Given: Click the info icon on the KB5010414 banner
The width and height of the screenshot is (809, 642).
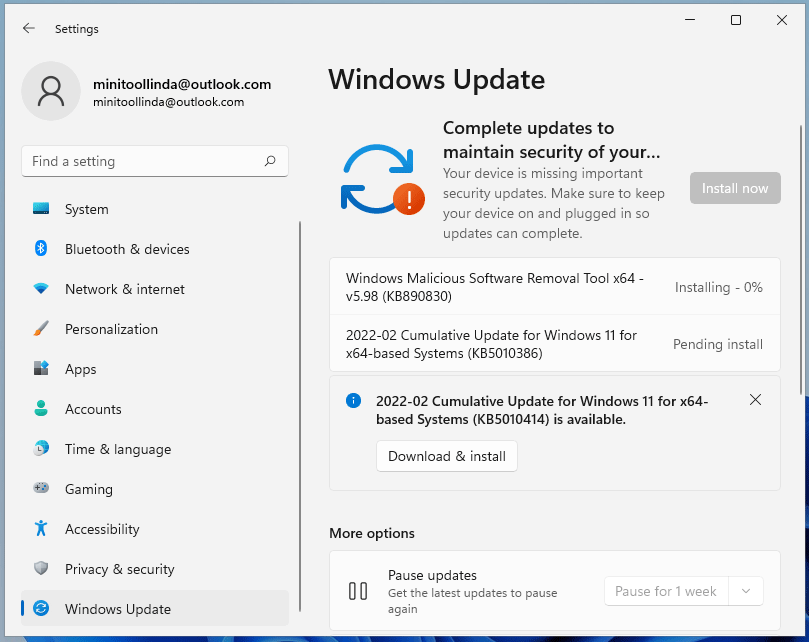Looking at the screenshot, I should point(352,400).
